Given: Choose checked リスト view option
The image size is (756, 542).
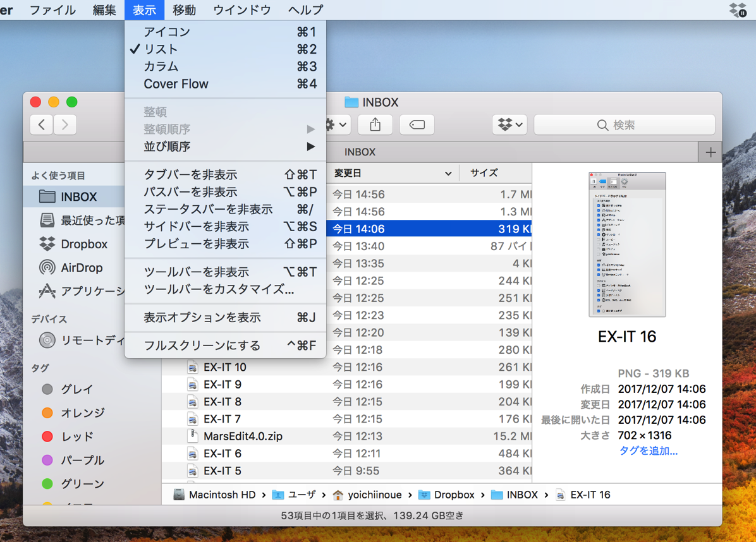Looking at the screenshot, I should [225, 49].
